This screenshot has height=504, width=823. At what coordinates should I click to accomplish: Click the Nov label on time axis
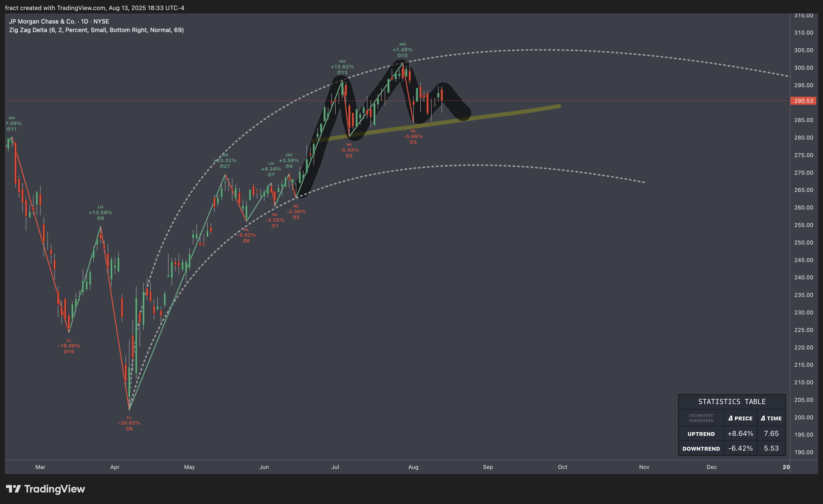(644, 467)
